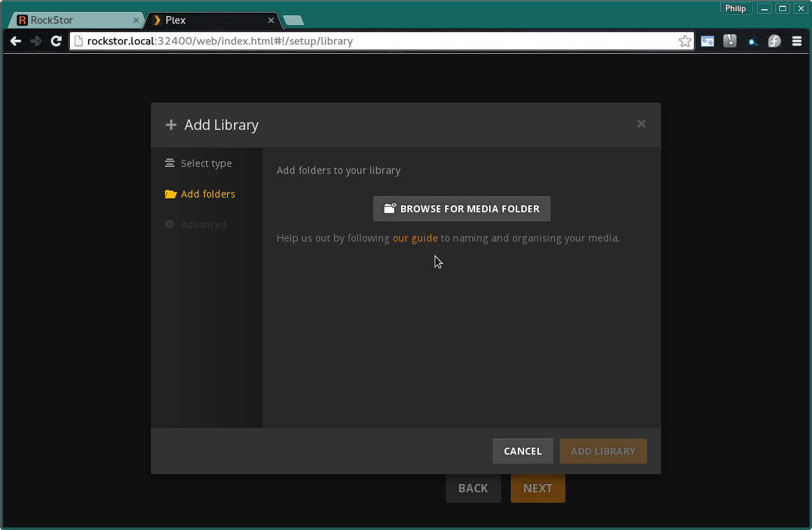Click the Advanced gear icon
The image size is (812, 530).
pos(169,225)
